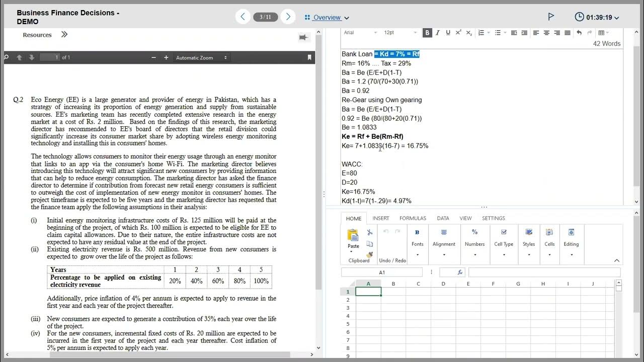This screenshot has width=644, height=362.
Task: Click the Copy icon in Clipboard group
Action: [370, 244]
